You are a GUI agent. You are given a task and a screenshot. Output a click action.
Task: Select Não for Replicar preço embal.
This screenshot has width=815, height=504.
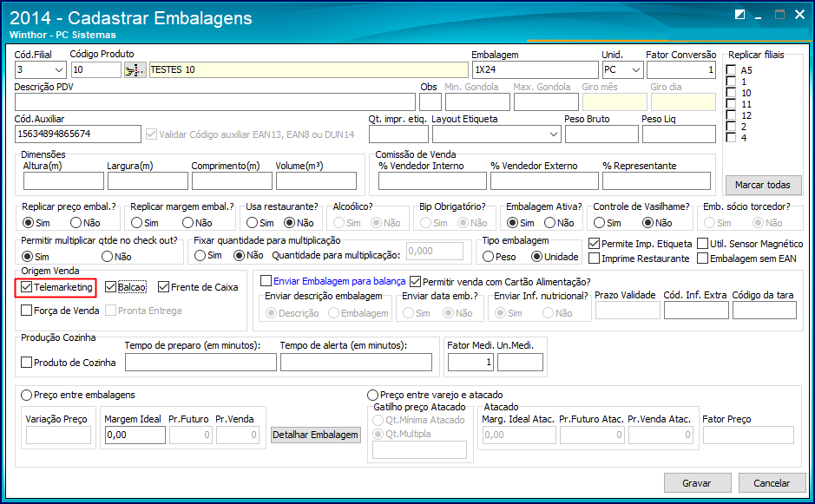[76, 223]
